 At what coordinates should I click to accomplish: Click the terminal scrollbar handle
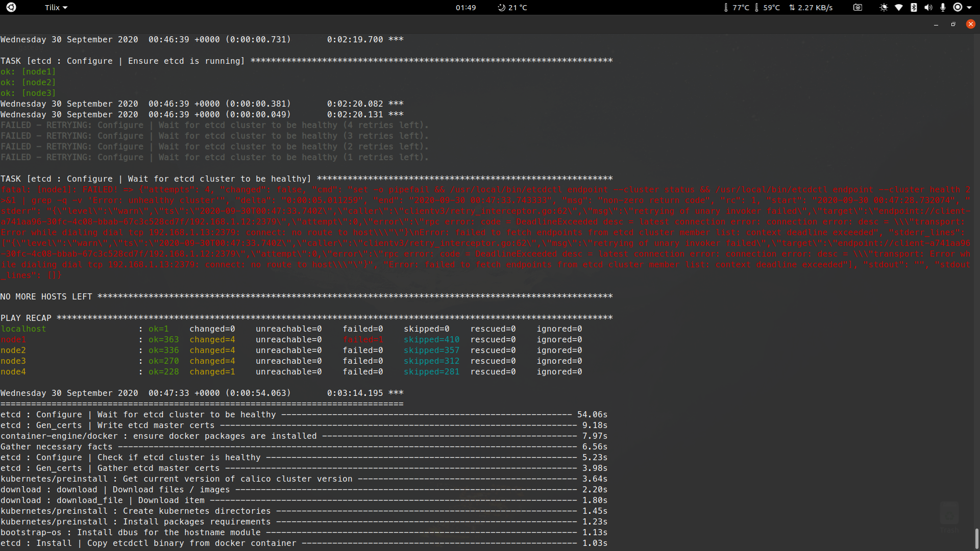(x=976, y=539)
